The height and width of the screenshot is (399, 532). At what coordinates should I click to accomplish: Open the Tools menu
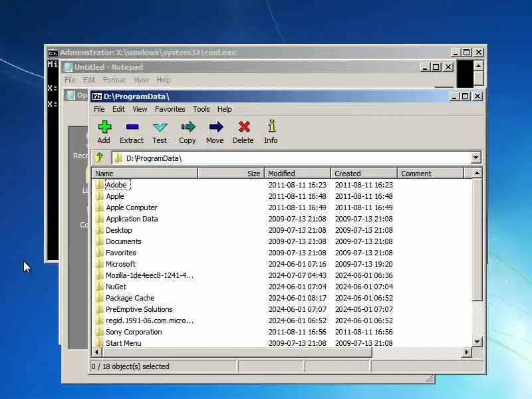coord(201,109)
